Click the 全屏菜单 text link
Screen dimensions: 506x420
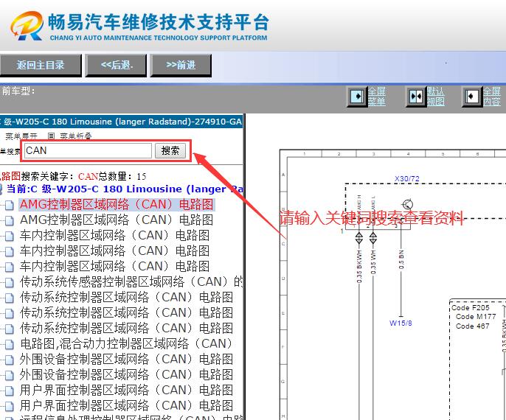377,97
